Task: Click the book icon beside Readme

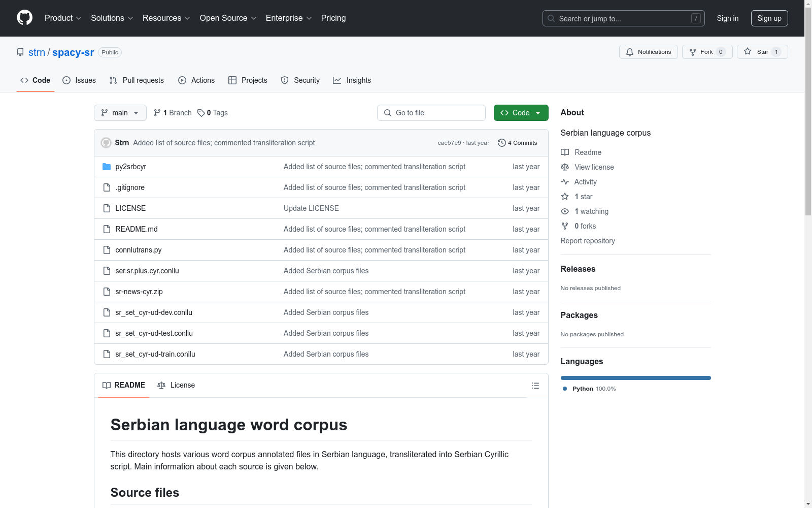Action: click(565, 152)
